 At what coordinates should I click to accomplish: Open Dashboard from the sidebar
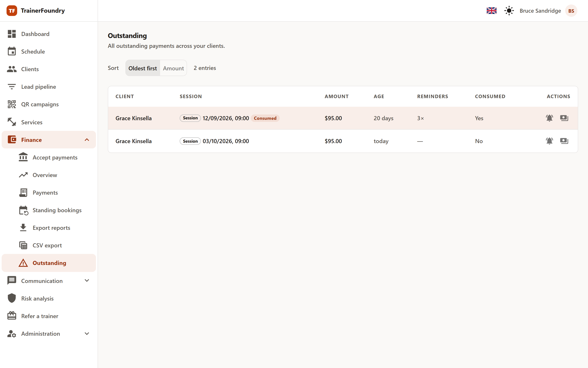tap(49, 34)
